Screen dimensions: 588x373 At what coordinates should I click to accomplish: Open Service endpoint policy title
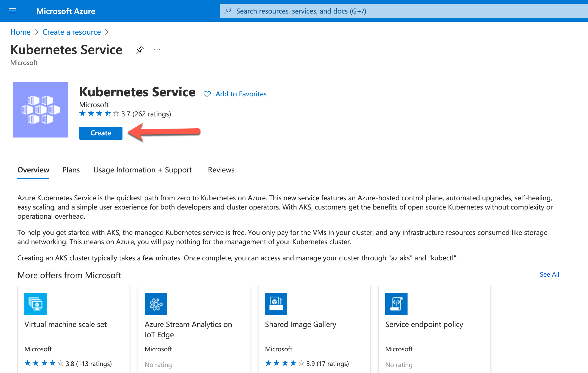point(424,324)
